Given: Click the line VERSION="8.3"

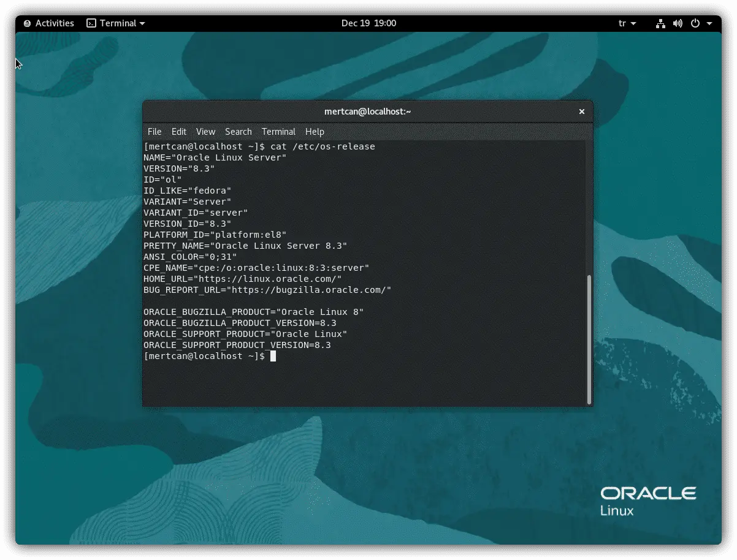Looking at the screenshot, I should [x=179, y=168].
